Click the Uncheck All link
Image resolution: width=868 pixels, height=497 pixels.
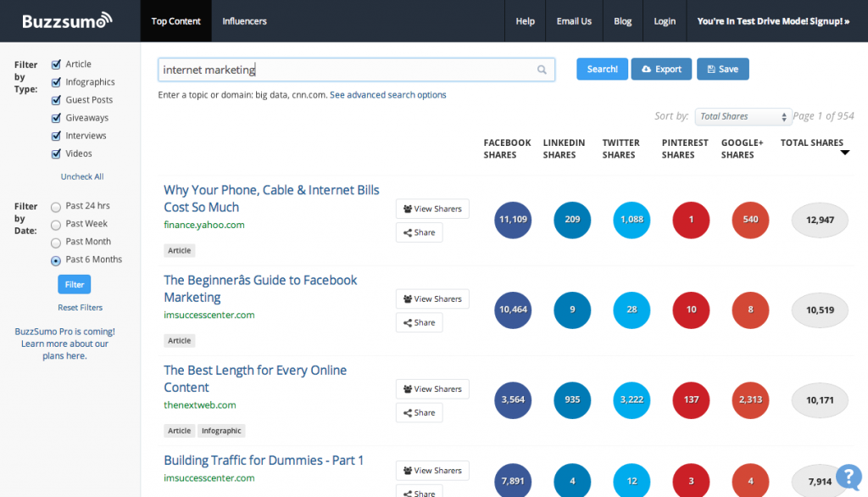click(82, 176)
